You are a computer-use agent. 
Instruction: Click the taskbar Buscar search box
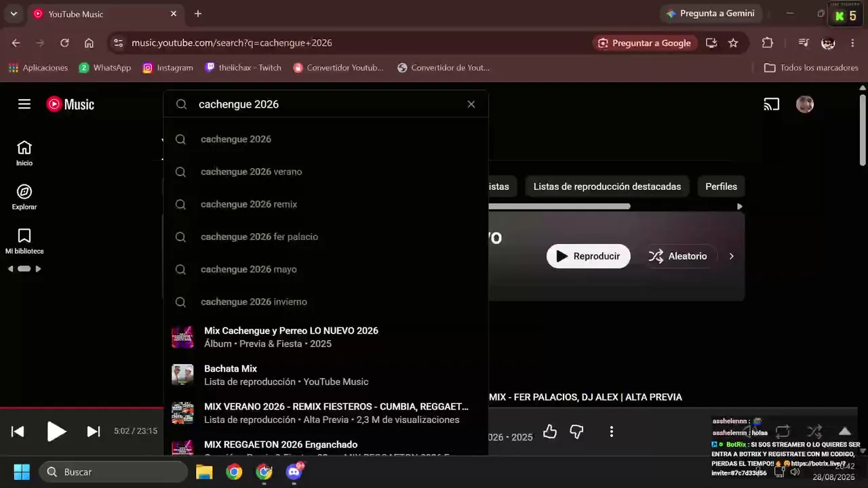[x=113, y=472]
